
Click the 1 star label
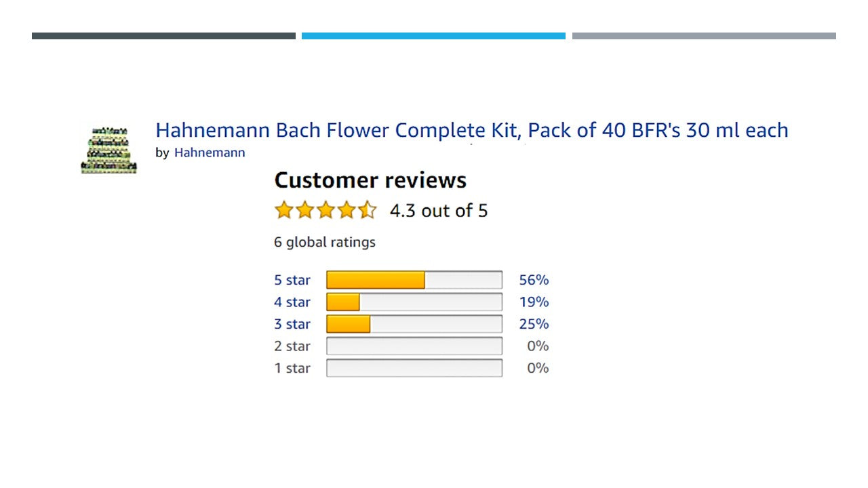[292, 368]
